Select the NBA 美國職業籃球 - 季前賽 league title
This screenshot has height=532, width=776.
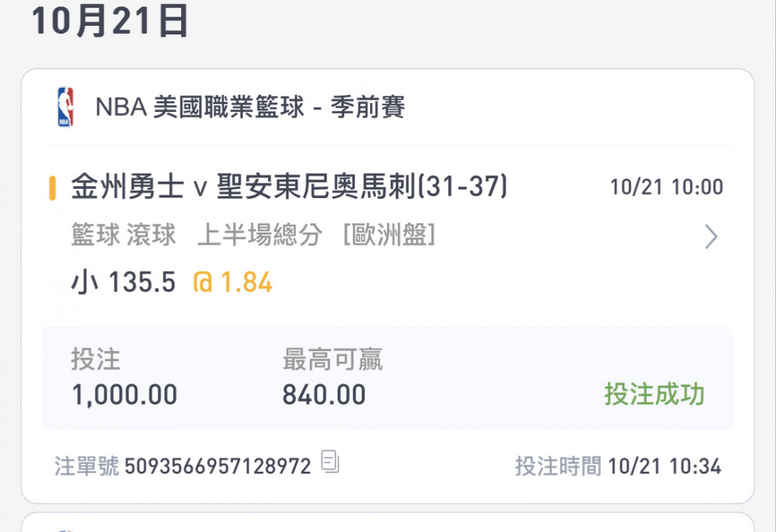250,107
